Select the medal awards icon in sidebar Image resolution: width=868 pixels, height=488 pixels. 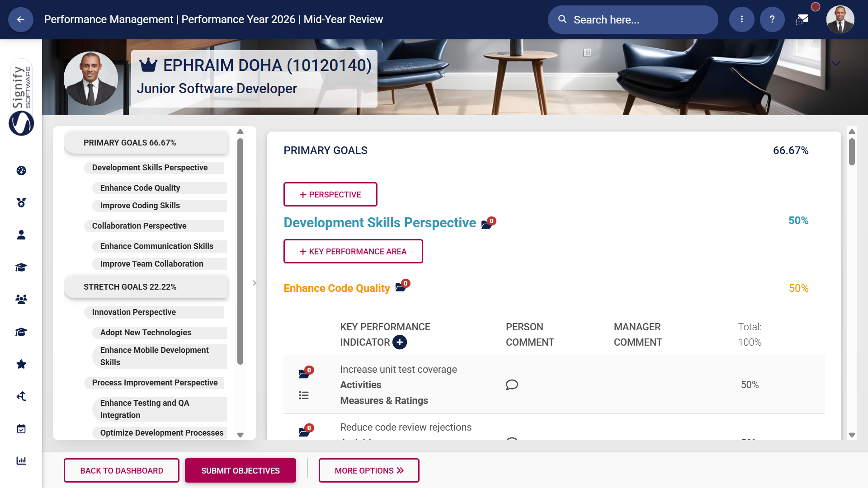[x=21, y=202]
